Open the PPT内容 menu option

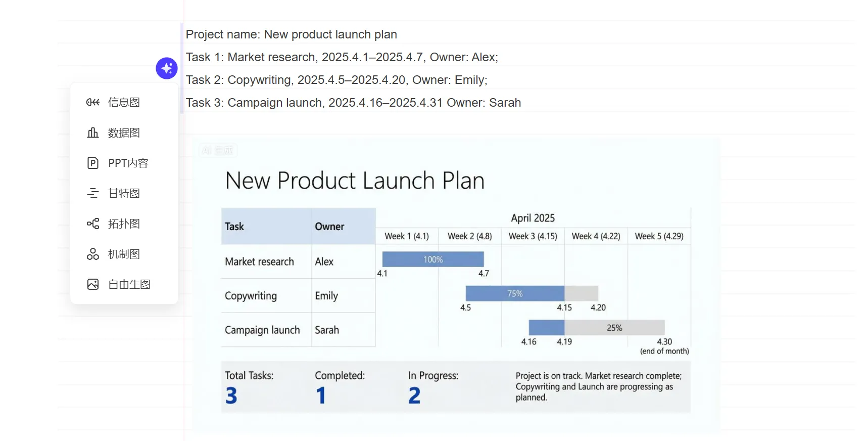pyautogui.click(x=128, y=163)
